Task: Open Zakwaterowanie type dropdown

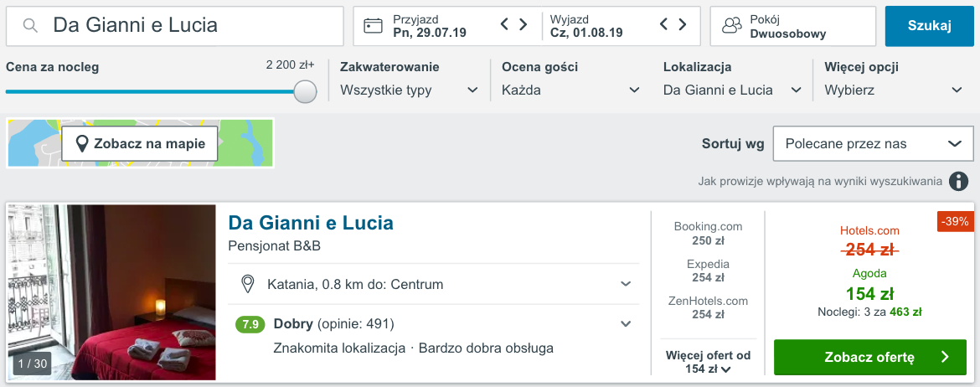Action: pyautogui.click(x=410, y=80)
